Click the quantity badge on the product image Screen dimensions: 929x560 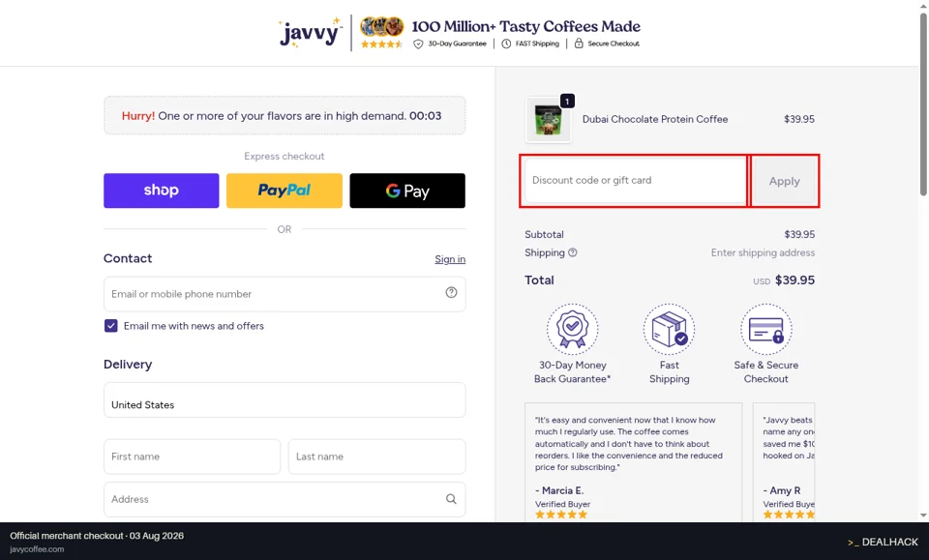click(x=567, y=102)
